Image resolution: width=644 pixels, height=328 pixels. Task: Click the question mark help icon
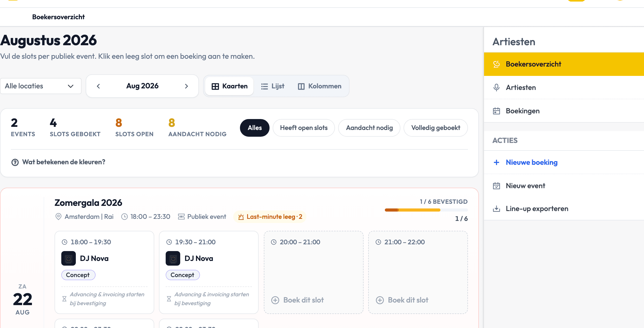click(x=15, y=162)
